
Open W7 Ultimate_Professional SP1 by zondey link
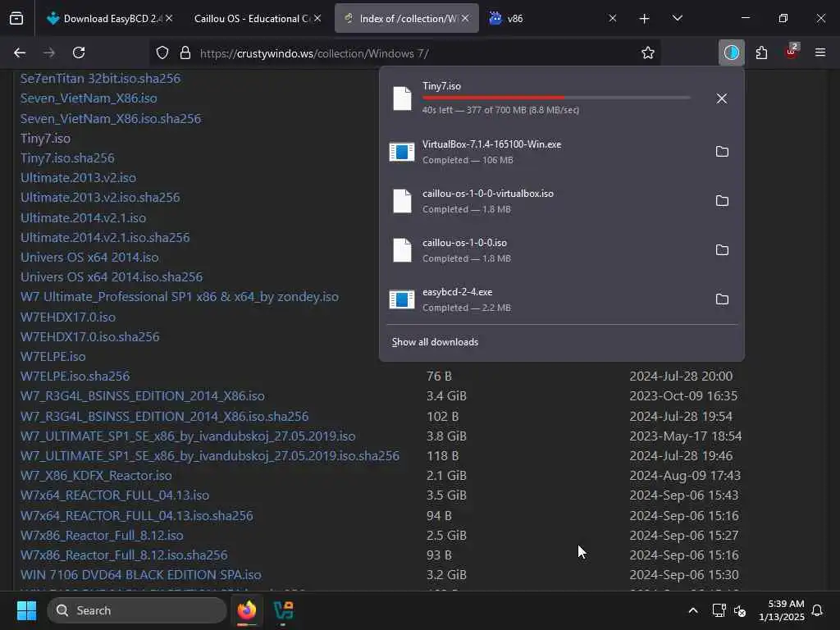[x=180, y=297]
